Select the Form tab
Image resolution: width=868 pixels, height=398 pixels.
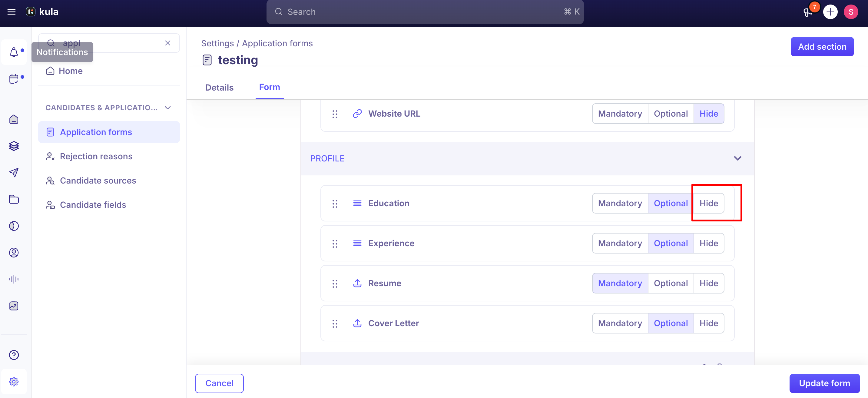point(270,87)
